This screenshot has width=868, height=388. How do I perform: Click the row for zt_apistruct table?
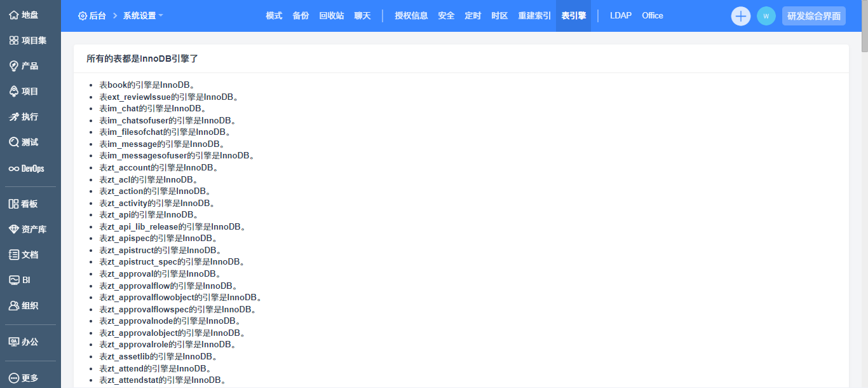[160, 250]
